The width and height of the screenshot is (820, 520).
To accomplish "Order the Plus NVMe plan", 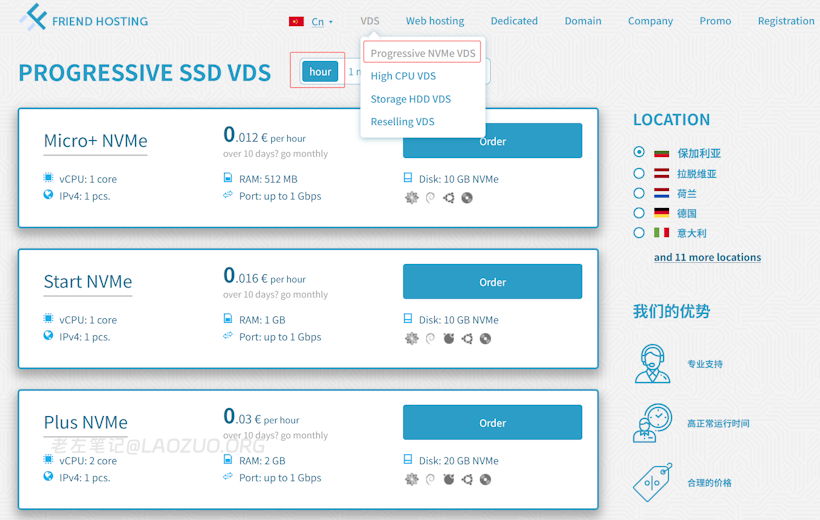I will tap(492, 422).
